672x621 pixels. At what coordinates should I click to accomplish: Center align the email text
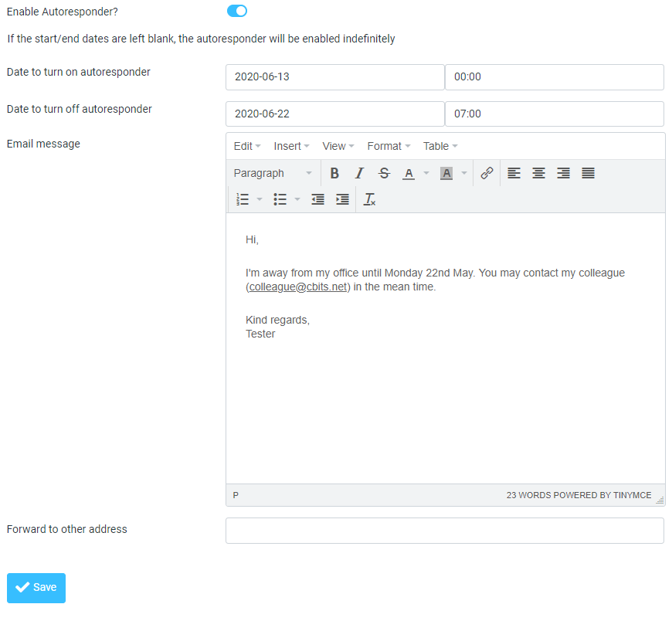[538, 173]
